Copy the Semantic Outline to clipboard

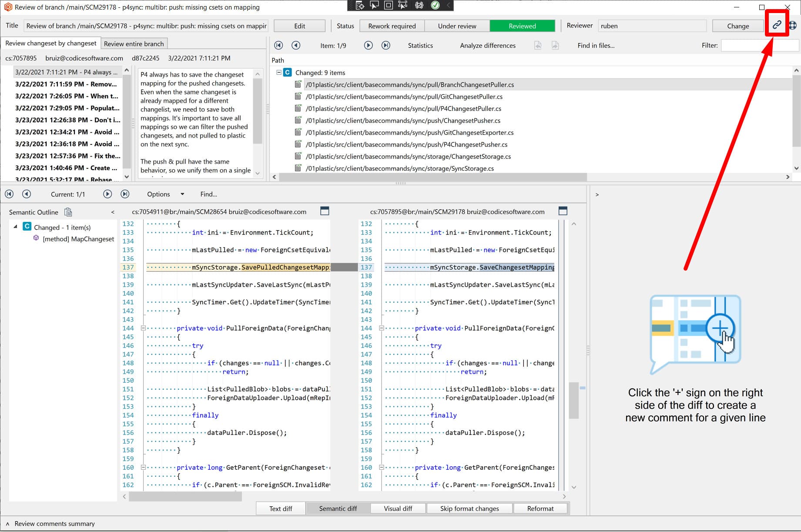coord(68,212)
